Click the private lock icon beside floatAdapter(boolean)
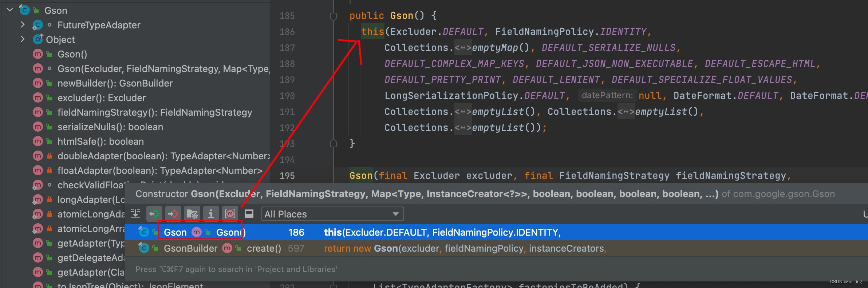868x288 pixels. point(49,170)
